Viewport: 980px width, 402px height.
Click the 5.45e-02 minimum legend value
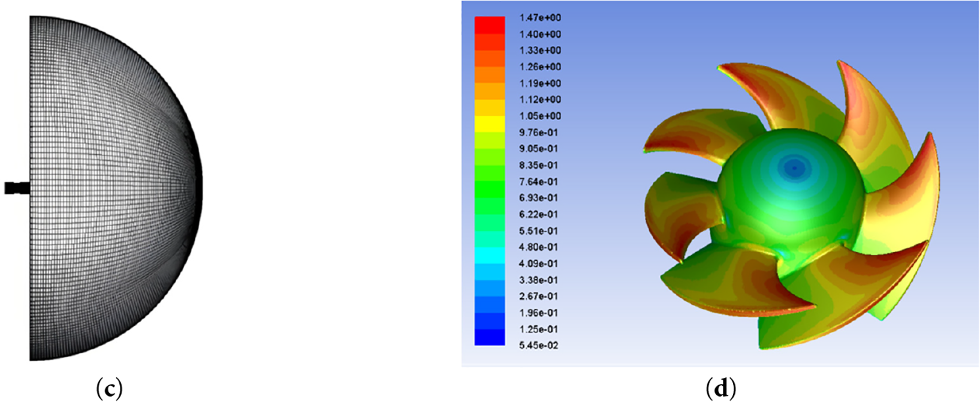pos(538,346)
